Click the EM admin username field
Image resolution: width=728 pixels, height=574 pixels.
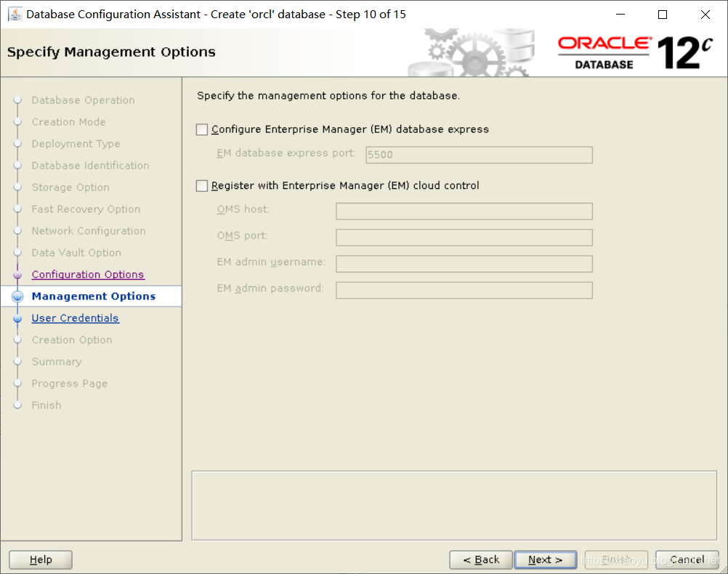(x=464, y=264)
